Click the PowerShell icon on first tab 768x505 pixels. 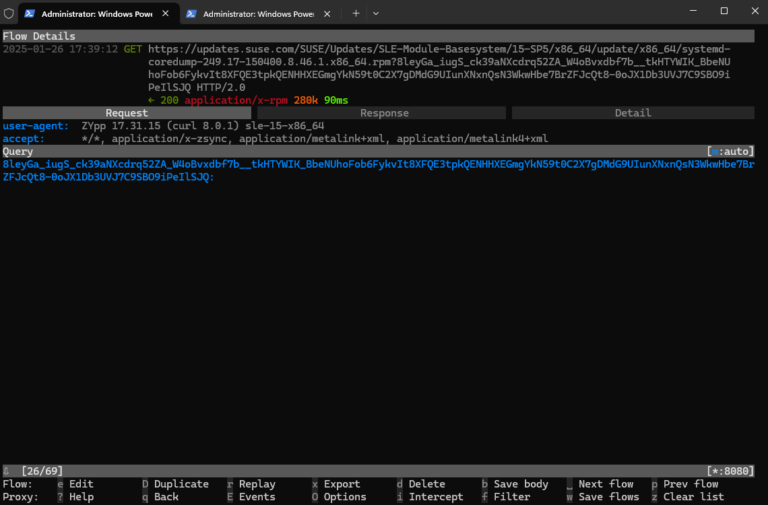coord(29,14)
